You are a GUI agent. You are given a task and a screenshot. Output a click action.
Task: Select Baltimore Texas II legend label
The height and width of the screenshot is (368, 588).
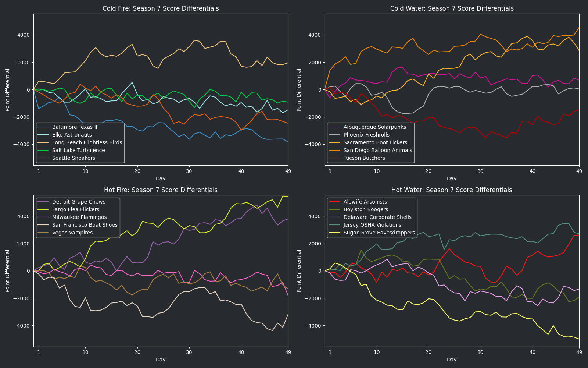[75, 127]
